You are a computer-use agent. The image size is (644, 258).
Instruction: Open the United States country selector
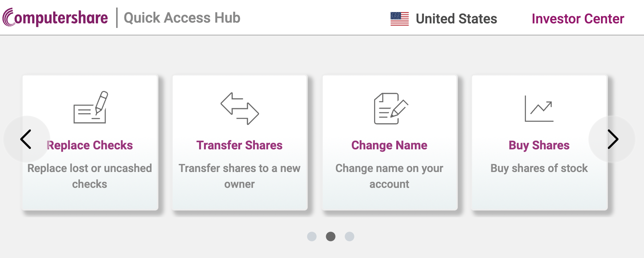coord(444,18)
